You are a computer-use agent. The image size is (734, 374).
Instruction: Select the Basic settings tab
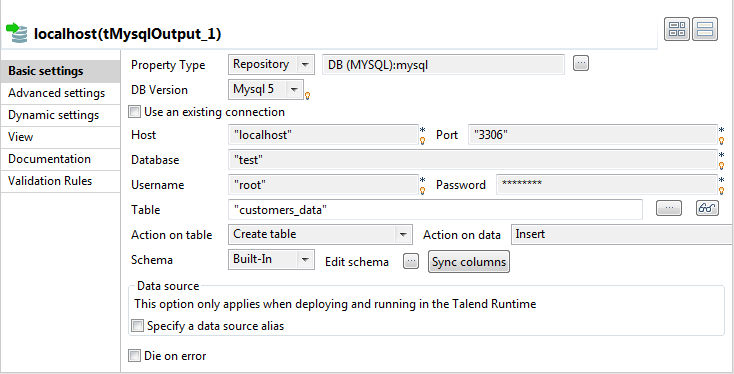coord(60,71)
